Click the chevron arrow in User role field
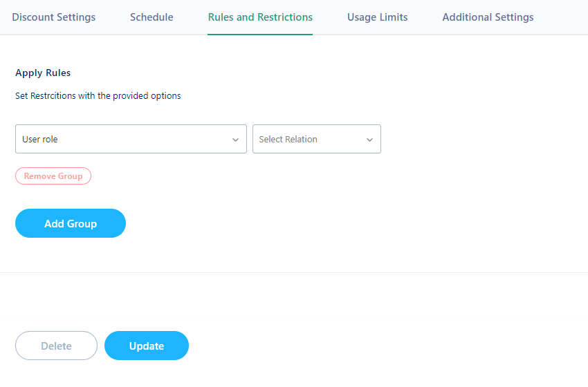Viewport: 588px width, 387px height. (235, 140)
